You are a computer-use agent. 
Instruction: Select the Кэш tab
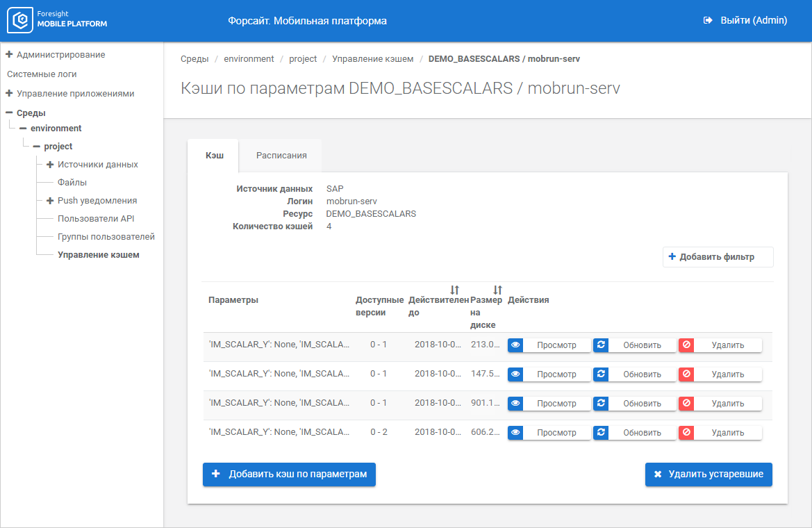click(x=214, y=156)
